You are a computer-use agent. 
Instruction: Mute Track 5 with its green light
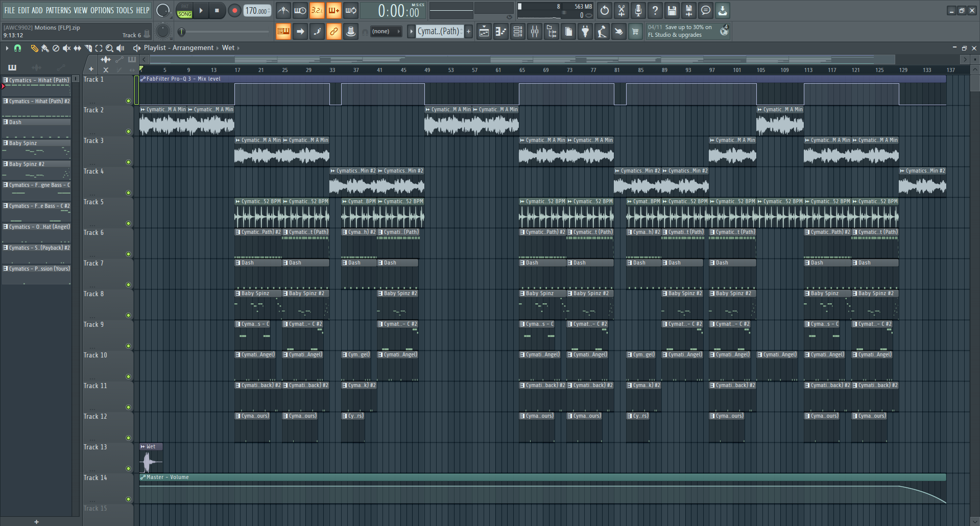[x=129, y=224]
